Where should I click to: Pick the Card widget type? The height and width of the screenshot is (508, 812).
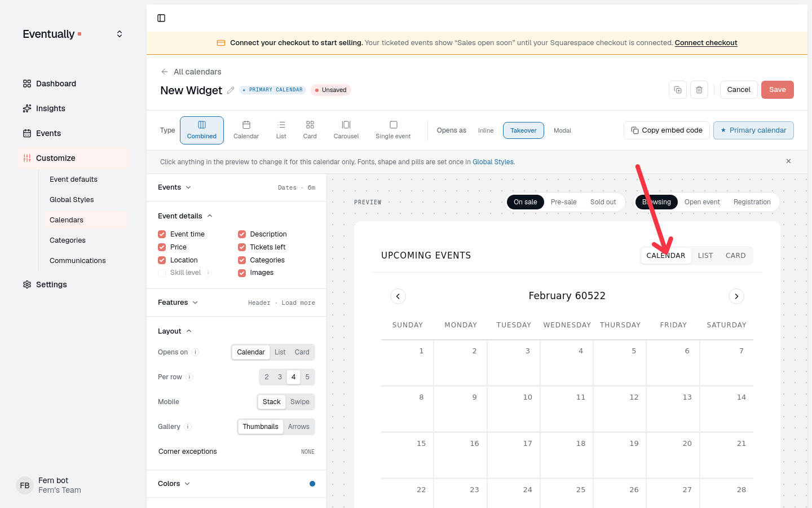point(310,130)
